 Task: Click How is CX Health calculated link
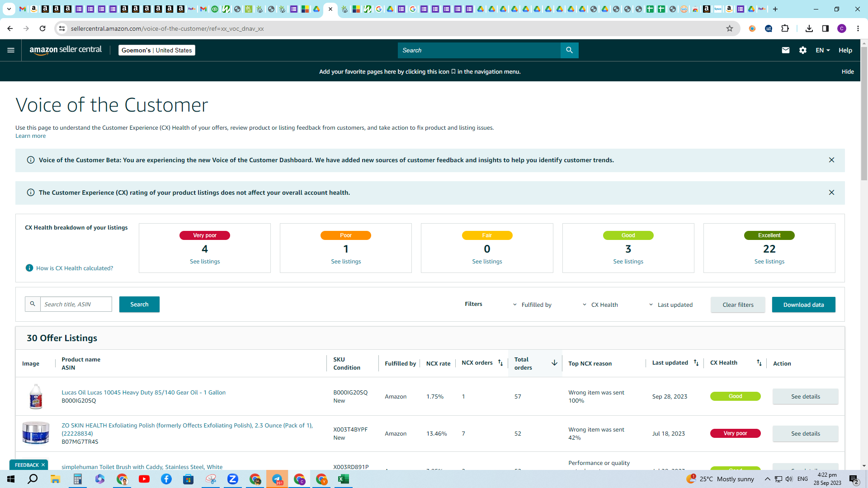[x=75, y=268]
